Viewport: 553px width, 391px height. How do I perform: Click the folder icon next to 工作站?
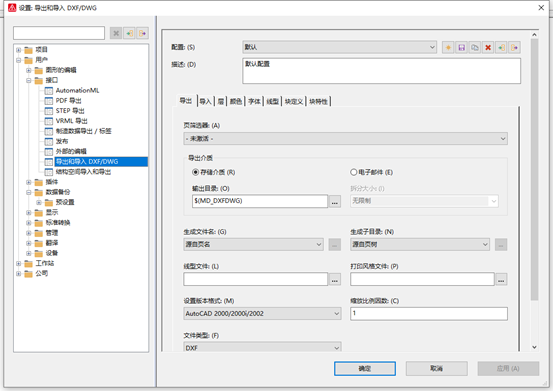tap(28, 264)
